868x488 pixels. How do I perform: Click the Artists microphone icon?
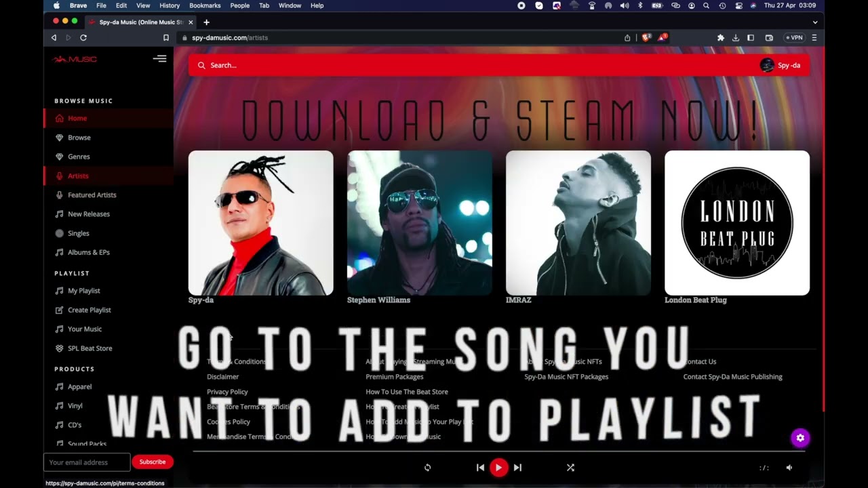click(60, 176)
